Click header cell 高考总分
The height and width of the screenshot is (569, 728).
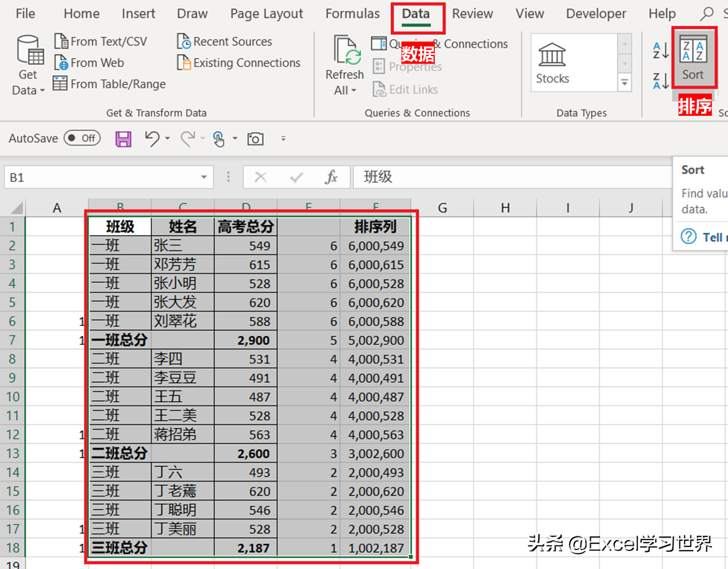[x=245, y=227]
